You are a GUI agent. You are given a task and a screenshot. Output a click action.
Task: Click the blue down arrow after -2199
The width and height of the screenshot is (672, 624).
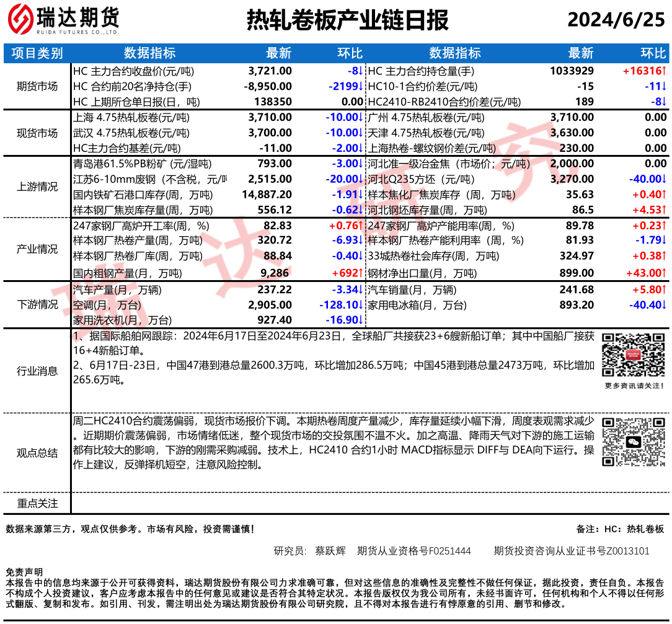(x=360, y=86)
